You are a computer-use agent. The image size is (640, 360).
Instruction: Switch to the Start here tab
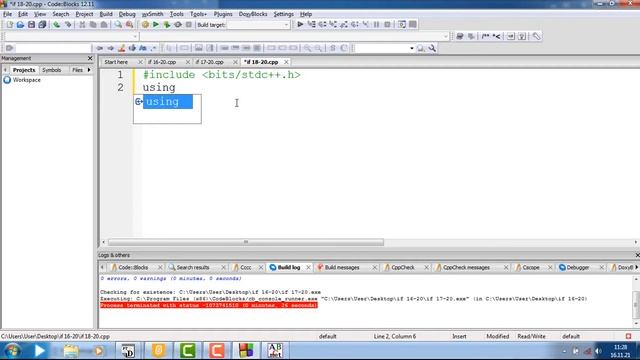pos(116,62)
